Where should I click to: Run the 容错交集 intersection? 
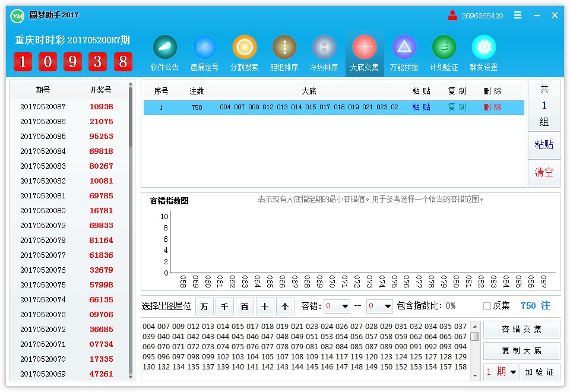(521, 329)
